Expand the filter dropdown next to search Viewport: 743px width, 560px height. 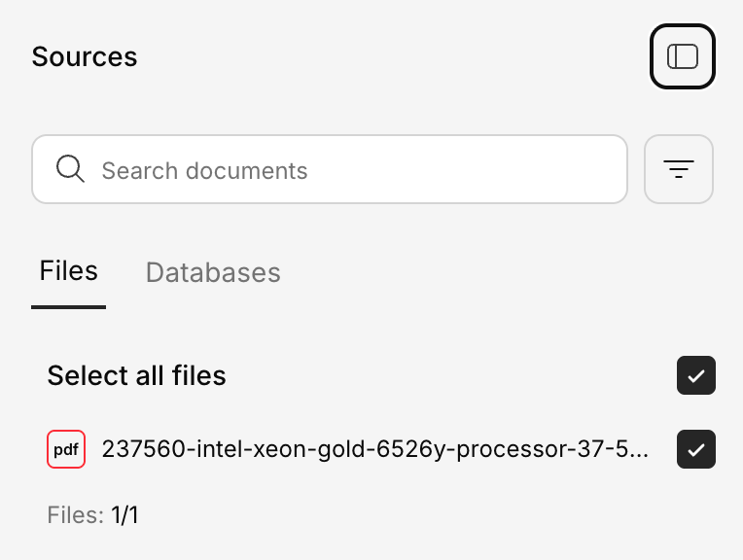click(678, 169)
